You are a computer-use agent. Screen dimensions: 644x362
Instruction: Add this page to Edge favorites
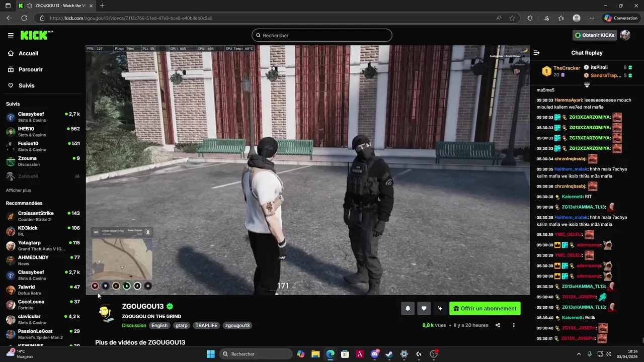[512, 18]
